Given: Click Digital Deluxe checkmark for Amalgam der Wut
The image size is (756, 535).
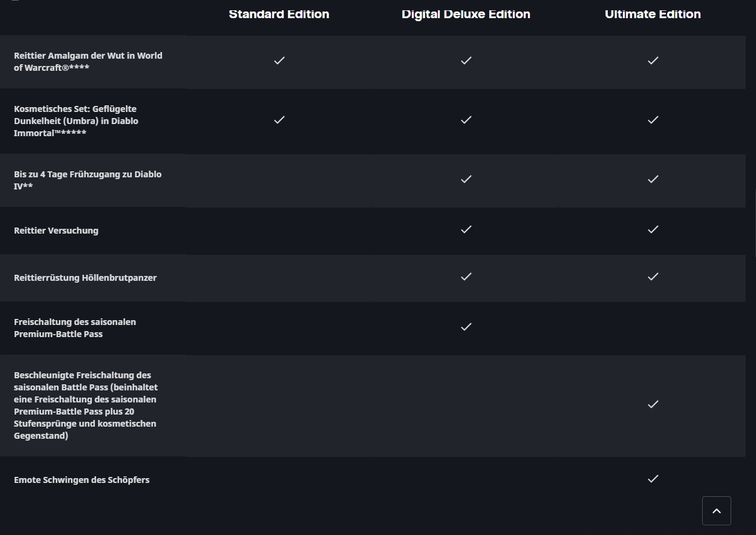Looking at the screenshot, I should coord(466,61).
